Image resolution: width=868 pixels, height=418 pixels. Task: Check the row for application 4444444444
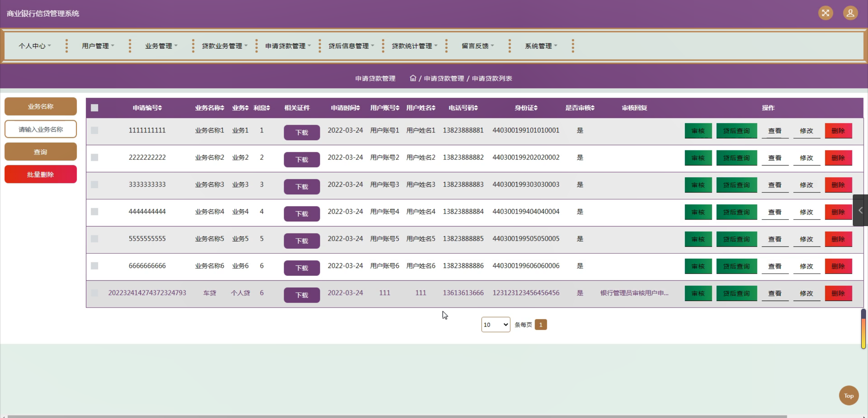coord(94,212)
